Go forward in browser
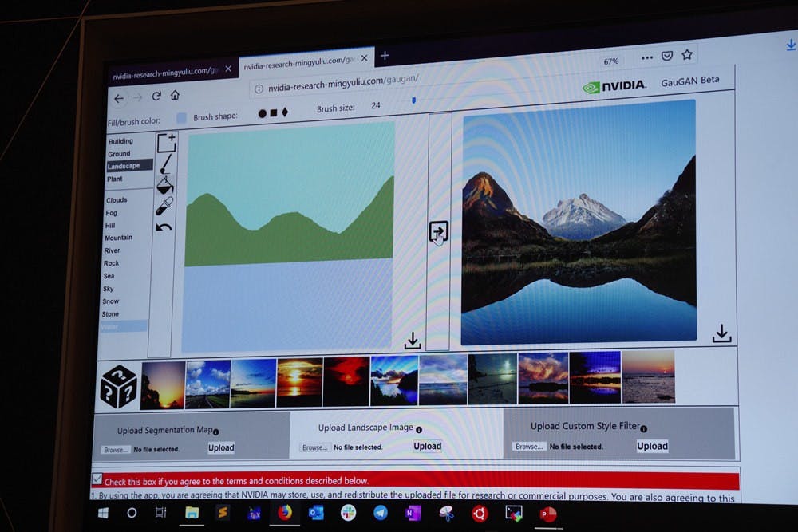This screenshot has height=532, width=798. (137, 97)
